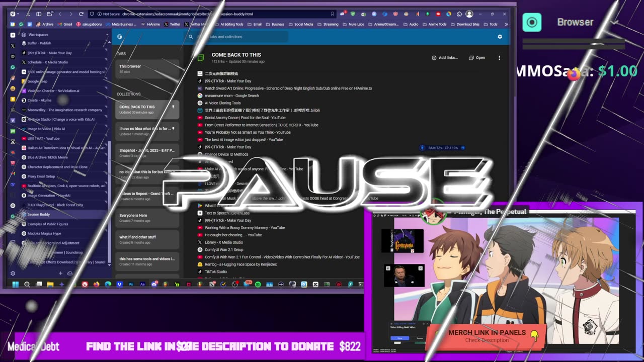Open the collection three-dot menu

click(x=499, y=58)
